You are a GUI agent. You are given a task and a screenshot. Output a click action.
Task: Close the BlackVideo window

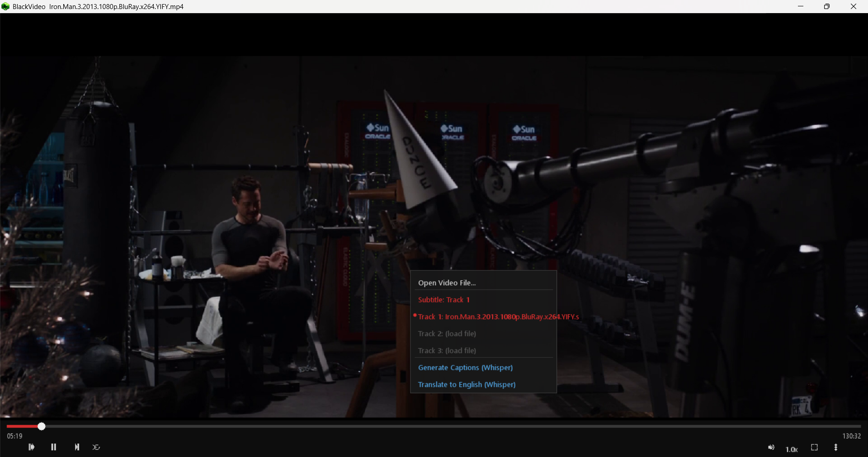[x=854, y=6]
